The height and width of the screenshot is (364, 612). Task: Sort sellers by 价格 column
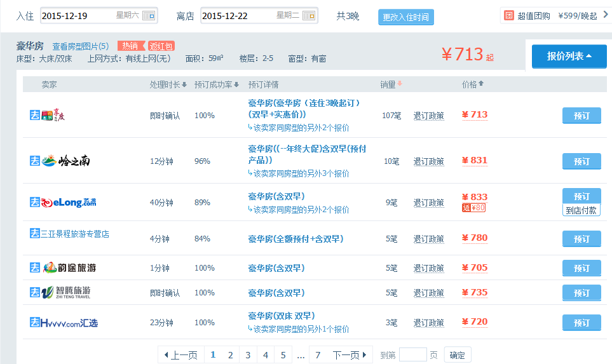(x=473, y=84)
